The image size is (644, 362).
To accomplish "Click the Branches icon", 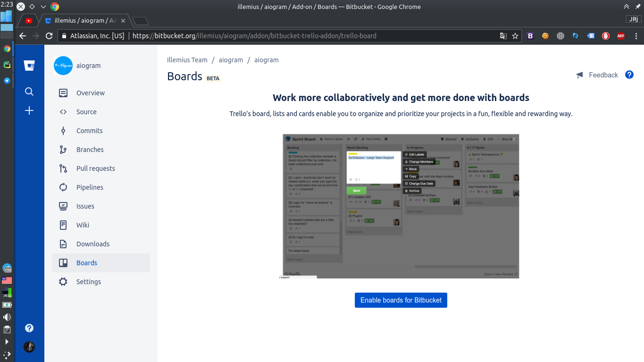I will [x=63, y=150].
